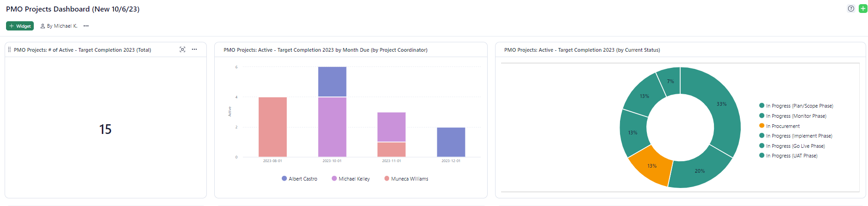
Task: Toggle In Procurement legend entry
Action: click(782, 126)
